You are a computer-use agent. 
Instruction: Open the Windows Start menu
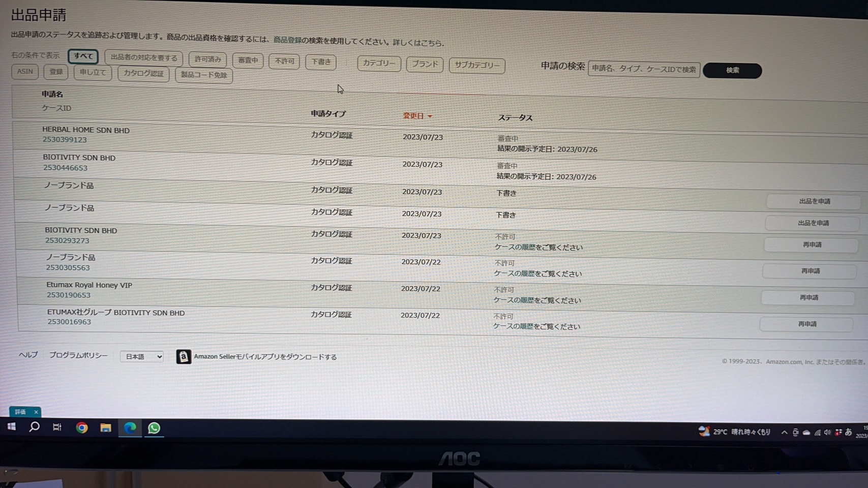click(11, 427)
